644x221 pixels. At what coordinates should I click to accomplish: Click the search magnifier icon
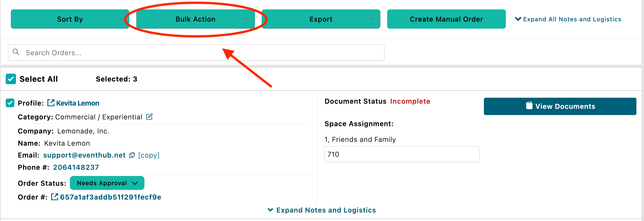16,52
